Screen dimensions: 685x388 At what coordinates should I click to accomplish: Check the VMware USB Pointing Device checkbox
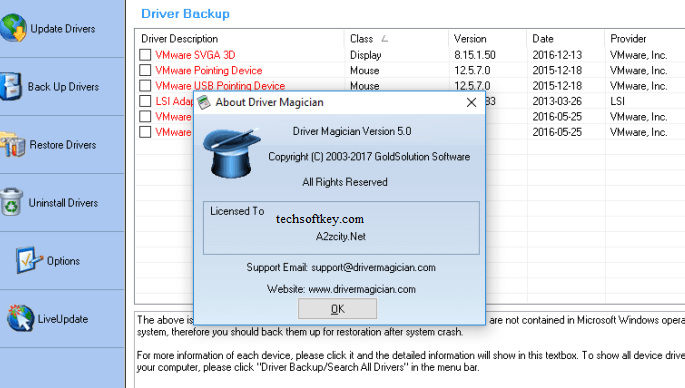pos(145,85)
